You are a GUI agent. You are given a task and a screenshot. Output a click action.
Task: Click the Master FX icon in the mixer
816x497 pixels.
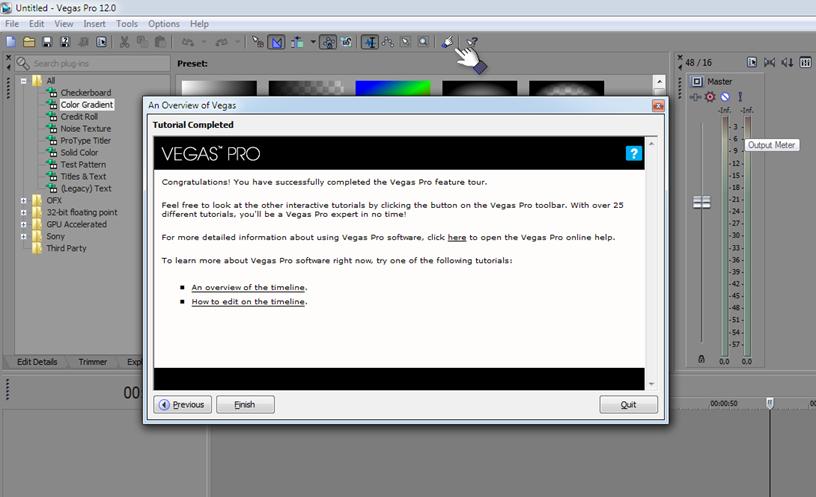pyautogui.click(x=695, y=97)
